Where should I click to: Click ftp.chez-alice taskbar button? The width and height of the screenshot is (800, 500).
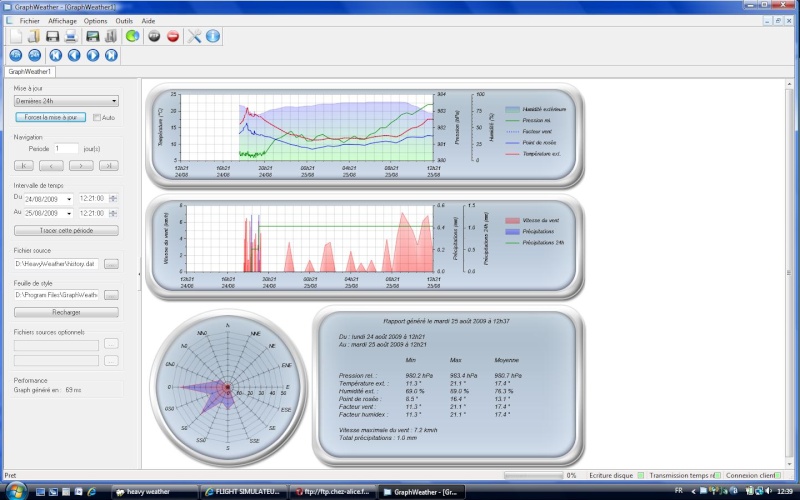(333, 492)
